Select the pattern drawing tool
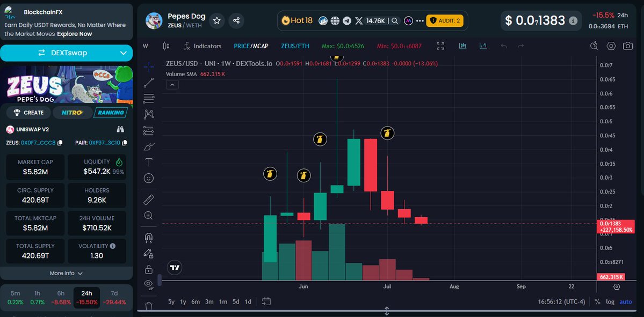The width and height of the screenshot is (644, 317). tap(149, 114)
